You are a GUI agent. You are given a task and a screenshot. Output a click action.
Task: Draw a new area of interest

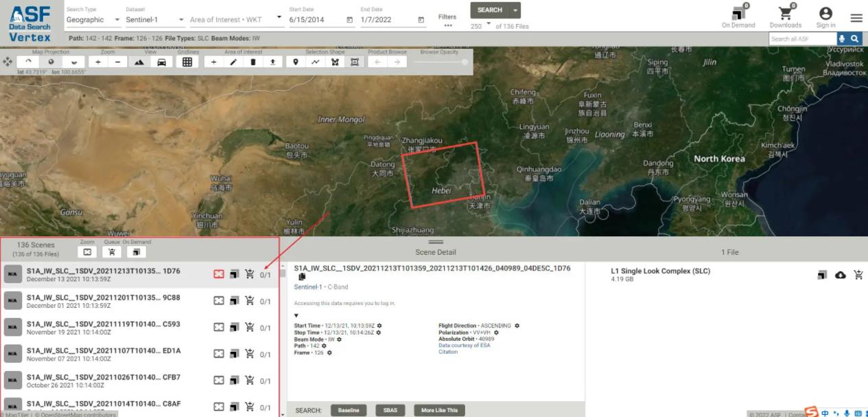click(x=233, y=62)
